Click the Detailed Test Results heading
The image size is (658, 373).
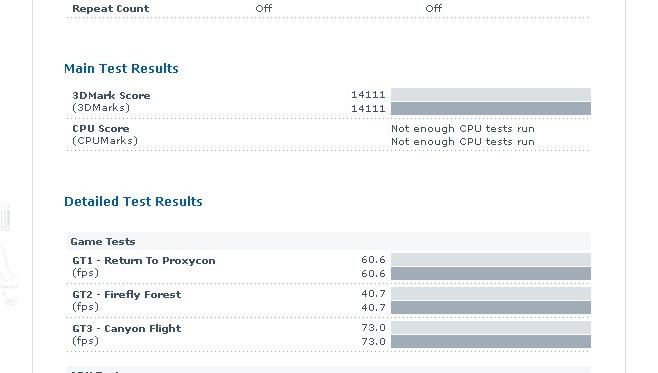point(133,201)
